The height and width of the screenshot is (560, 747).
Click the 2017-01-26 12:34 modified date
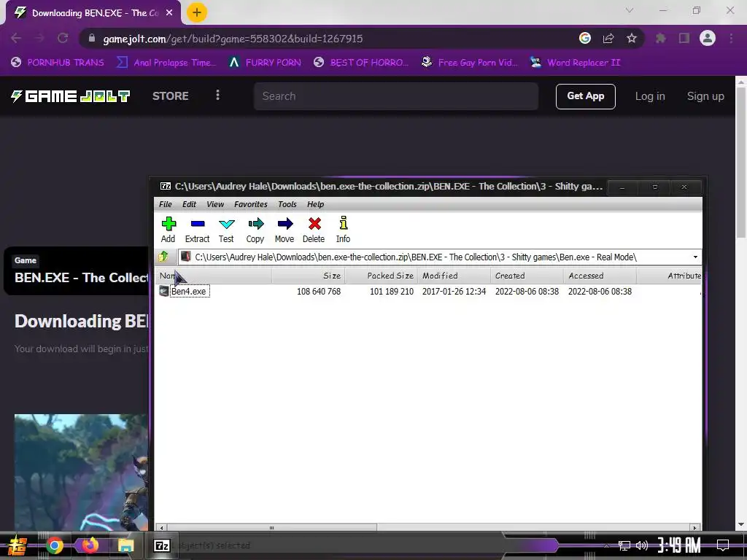point(454,292)
